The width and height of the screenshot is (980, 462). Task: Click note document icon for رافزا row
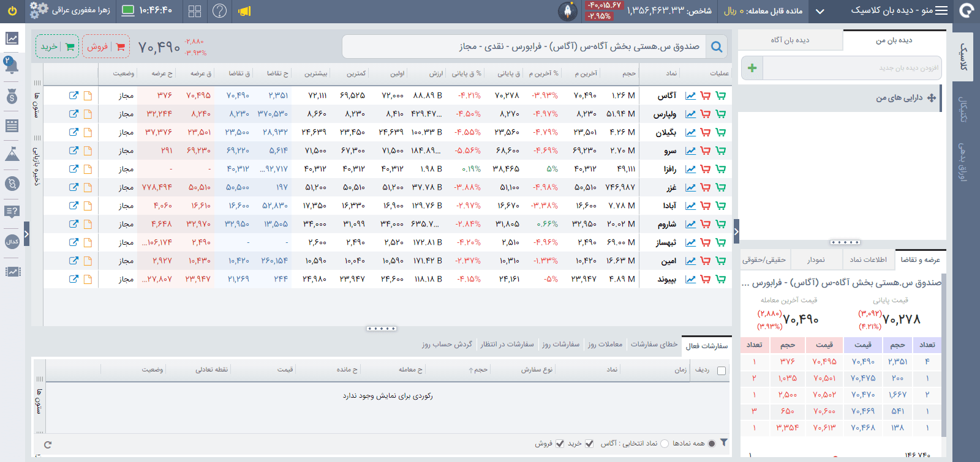(x=88, y=169)
